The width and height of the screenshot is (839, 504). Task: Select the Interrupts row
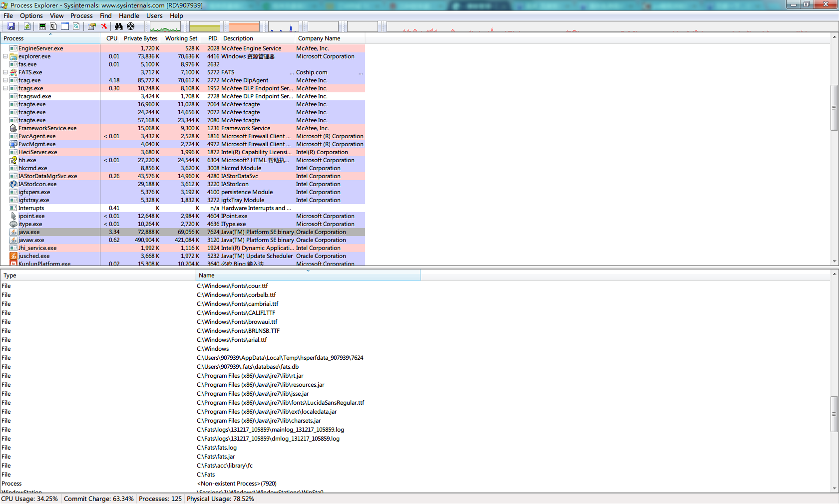click(182, 208)
